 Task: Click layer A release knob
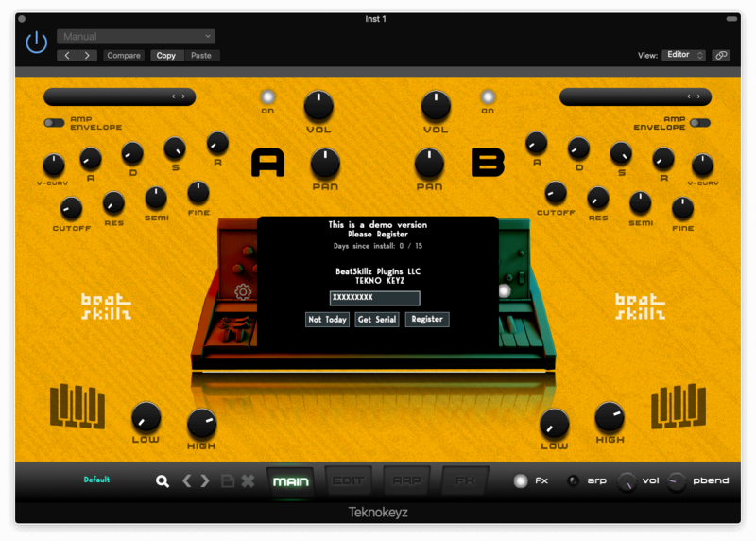[x=217, y=143]
